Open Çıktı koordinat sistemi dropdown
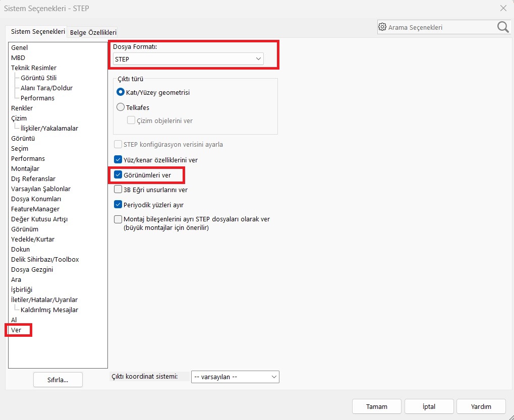Screen dimensions: 514x420 coord(235,377)
